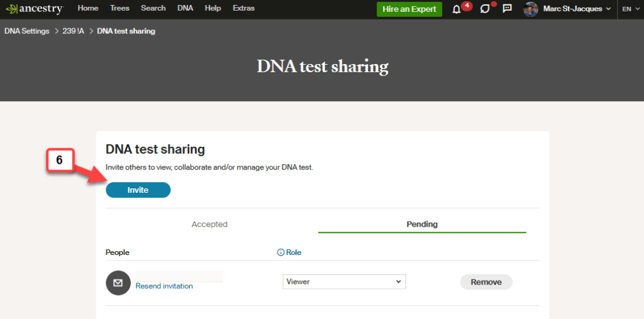The height and width of the screenshot is (319, 644).
Task: Click the user profile avatar photo
Action: click(x=531, y=9)
